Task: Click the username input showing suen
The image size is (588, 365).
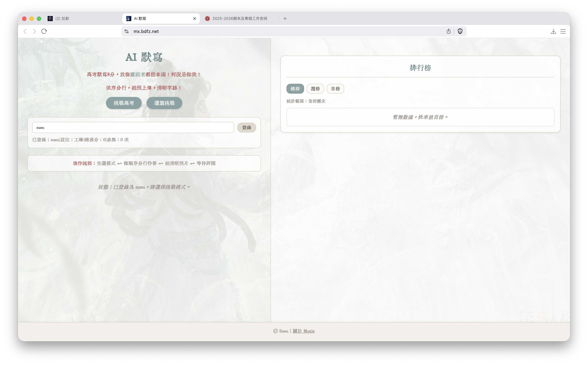Action: [x=133, y=127]
